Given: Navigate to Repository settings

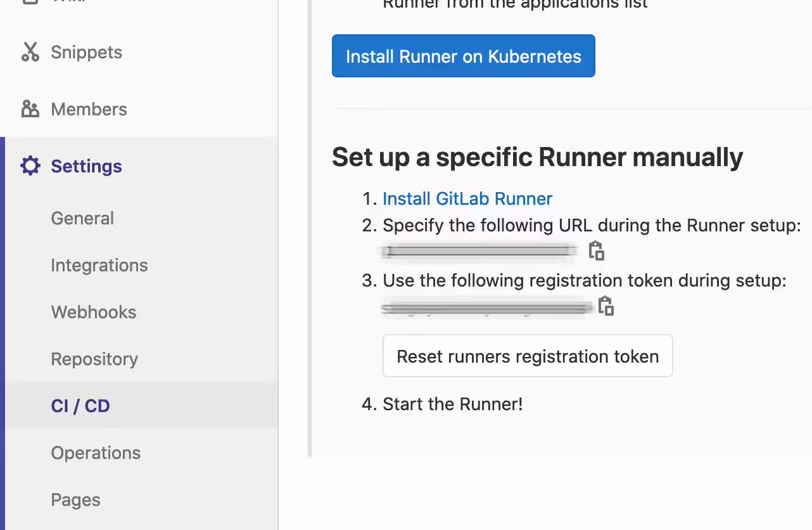Looking at the screenshot, I should (x=94, y=359).
